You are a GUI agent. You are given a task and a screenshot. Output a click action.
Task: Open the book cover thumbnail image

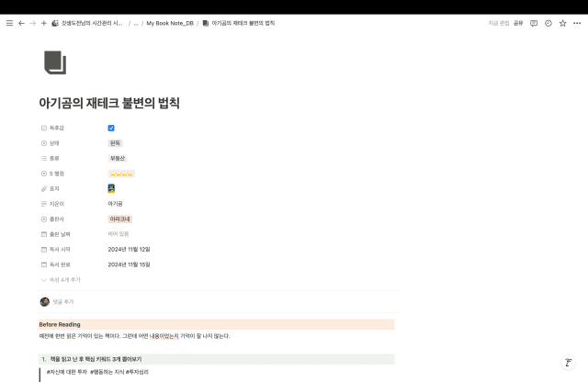111,188
